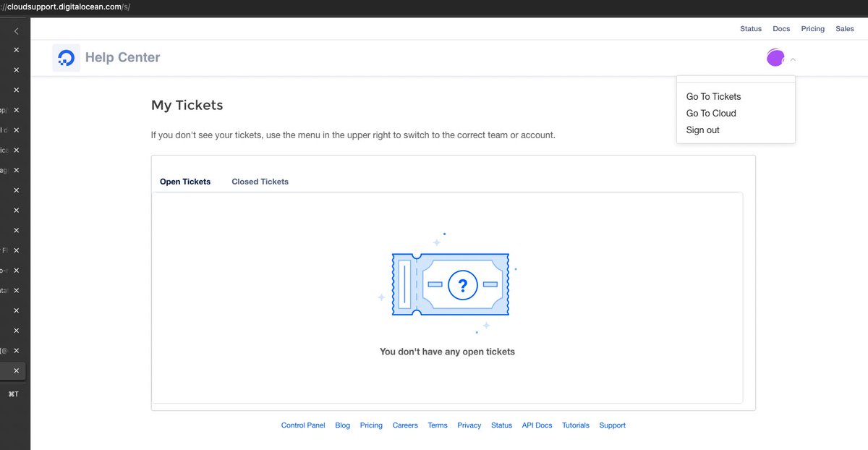Collapse the account menu chevron beside the avatar
Viewport: 868px width, 450px height.
793,59
